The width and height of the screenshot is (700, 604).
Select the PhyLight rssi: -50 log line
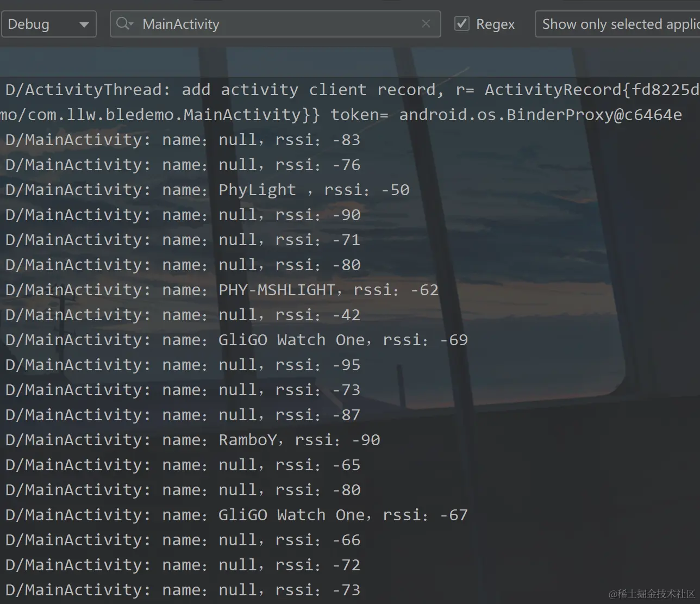(x=207, y=190)
